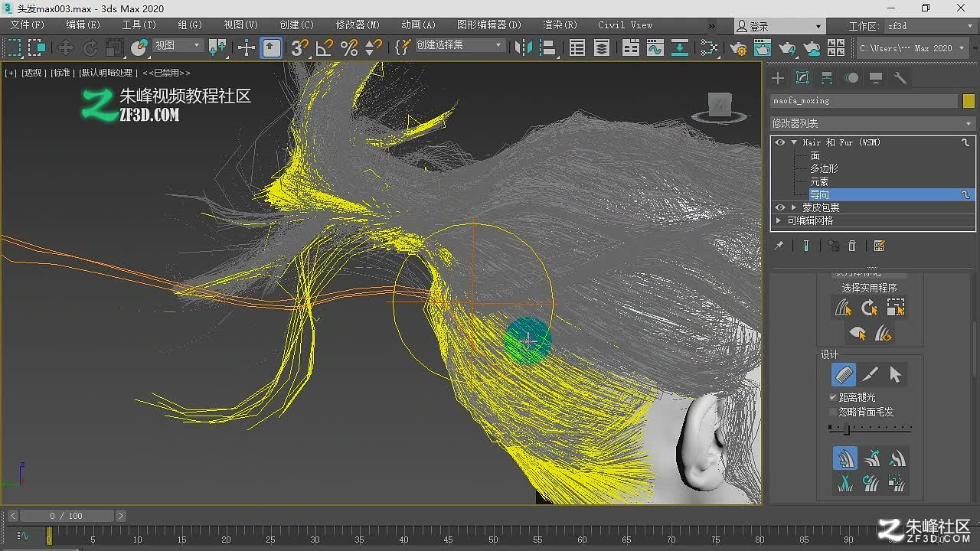Toggle the Angle Snap button
This screenshot has height=551, width=980.
(325, 48)
